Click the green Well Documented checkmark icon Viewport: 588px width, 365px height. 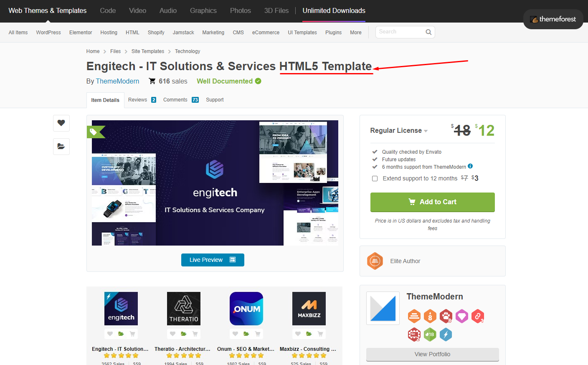coord(258,81)
